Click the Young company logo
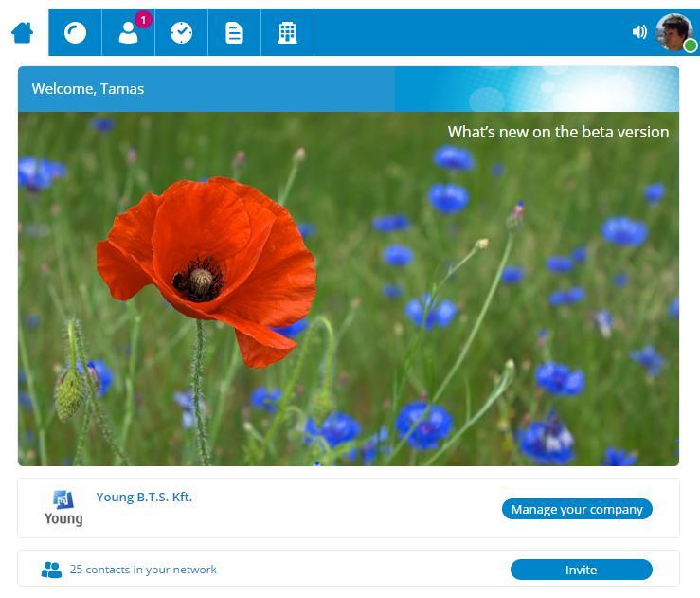The image size is (700, 598). coord(63,508)
